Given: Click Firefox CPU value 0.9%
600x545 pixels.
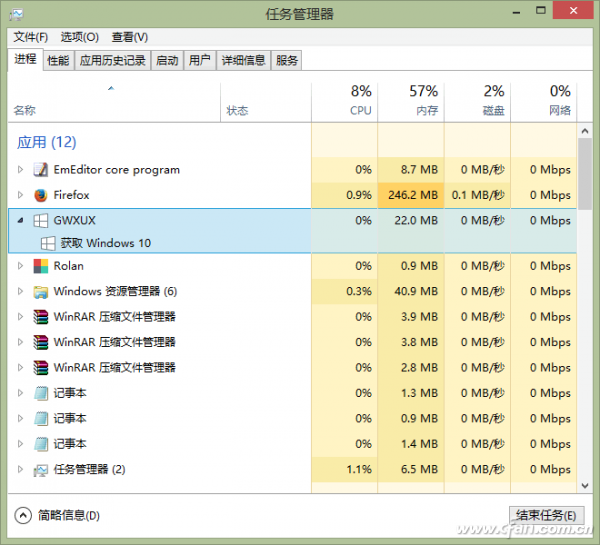Looking at the screenshot, I should click(x=359, y=195).
